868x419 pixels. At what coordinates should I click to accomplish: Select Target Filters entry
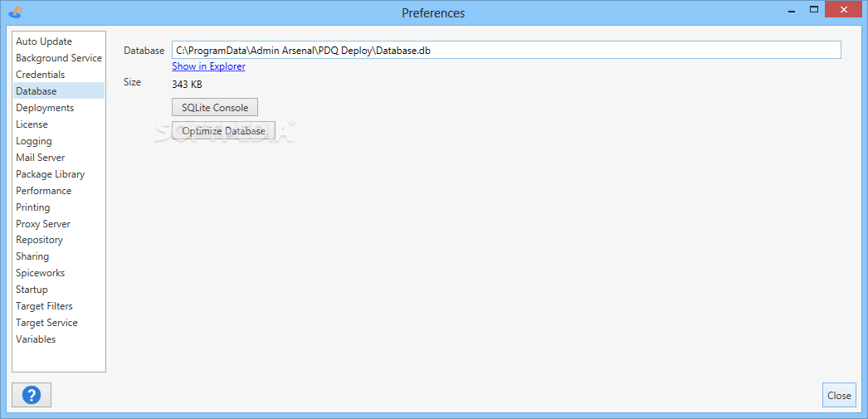pyautogui.click(x=59, y=307)
